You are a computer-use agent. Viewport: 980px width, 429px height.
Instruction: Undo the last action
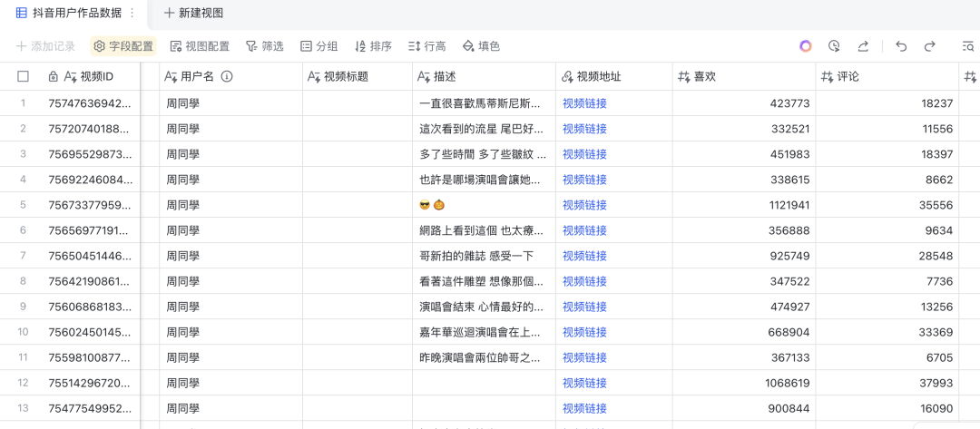901,46
